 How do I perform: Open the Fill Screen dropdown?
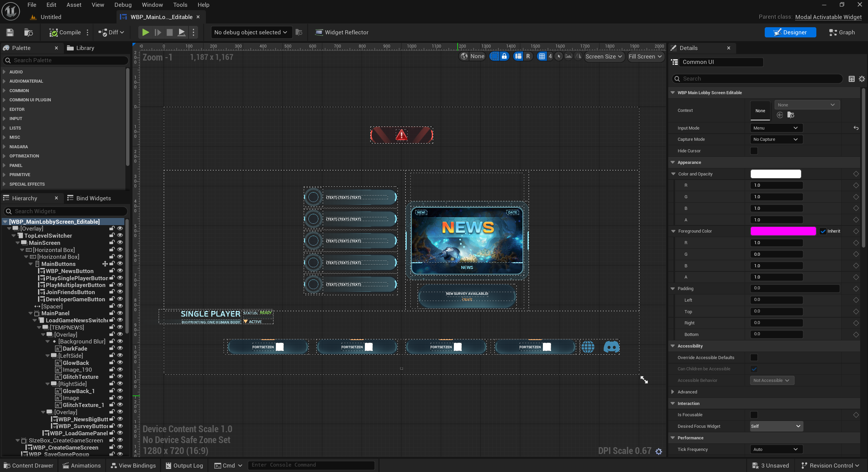pyautogui.click(x=645, y=56)
